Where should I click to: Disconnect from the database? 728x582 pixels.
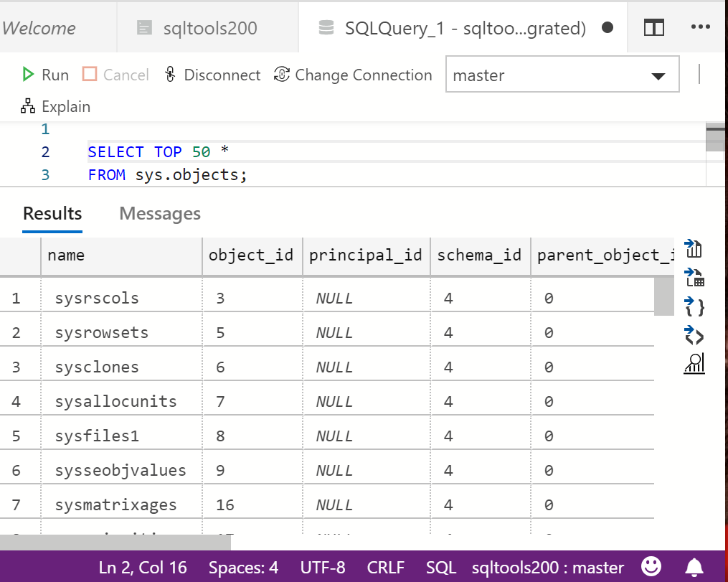point(212,74)
